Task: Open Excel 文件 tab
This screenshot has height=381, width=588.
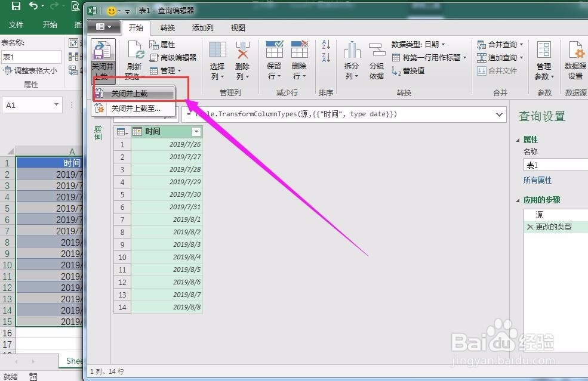Action: 16,25
